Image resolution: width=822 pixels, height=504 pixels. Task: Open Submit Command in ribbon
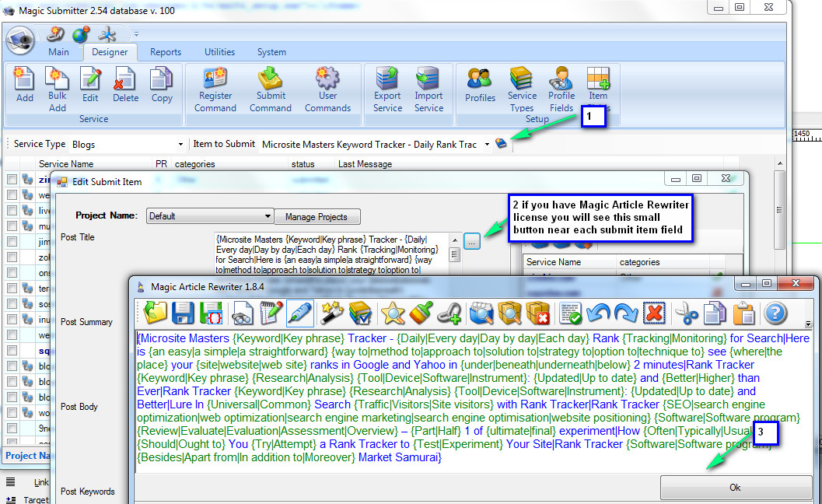[x=271, y=89]
